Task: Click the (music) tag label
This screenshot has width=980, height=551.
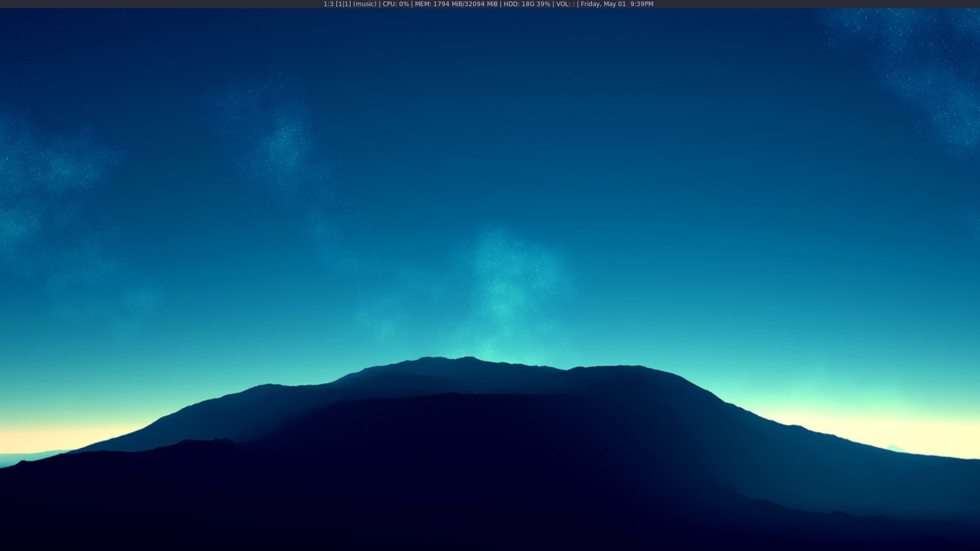Action: pyautogui.click(x=365, y=4)
